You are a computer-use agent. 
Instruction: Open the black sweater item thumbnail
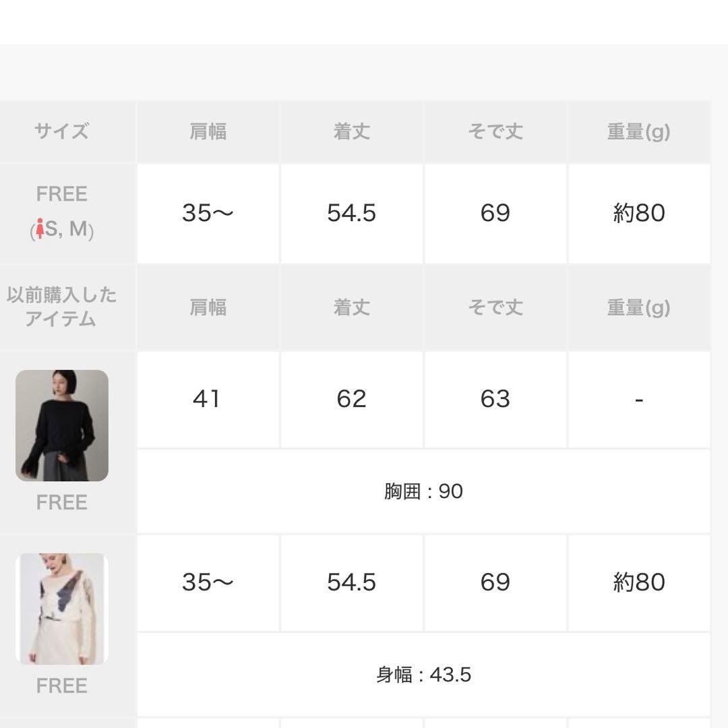pos(62,425)
